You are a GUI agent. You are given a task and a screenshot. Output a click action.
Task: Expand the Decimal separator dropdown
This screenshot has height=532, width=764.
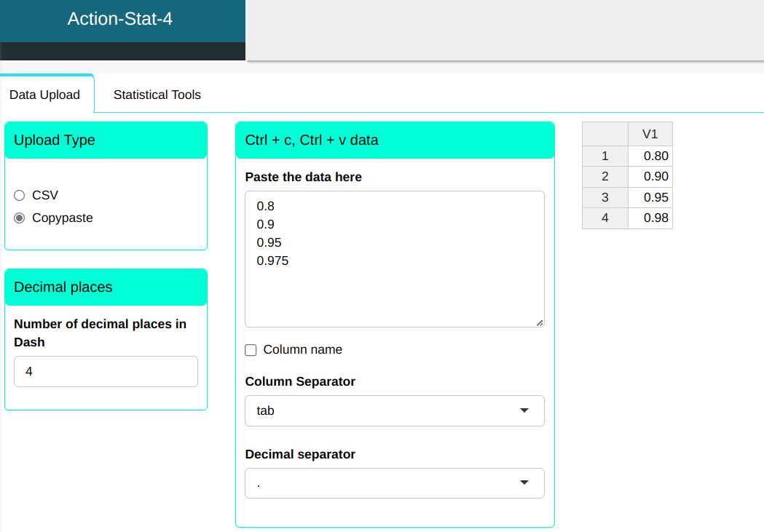[394, 483]
